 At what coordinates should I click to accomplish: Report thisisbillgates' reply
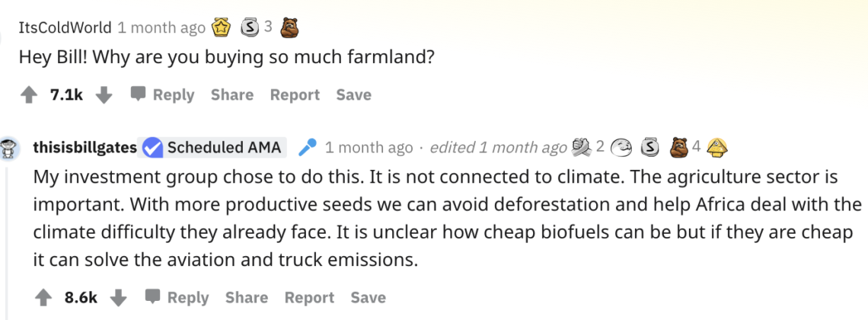(x=308, y=298)
